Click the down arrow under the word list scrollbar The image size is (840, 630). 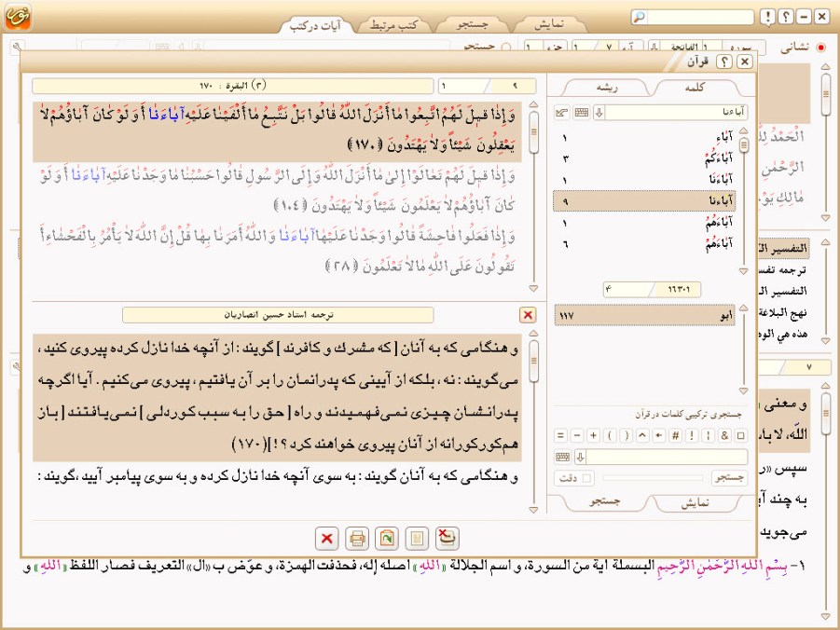744,271
